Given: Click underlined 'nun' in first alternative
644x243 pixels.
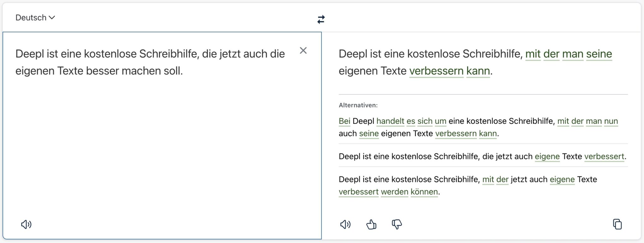Looking at the screenshot, I should 611,121.
